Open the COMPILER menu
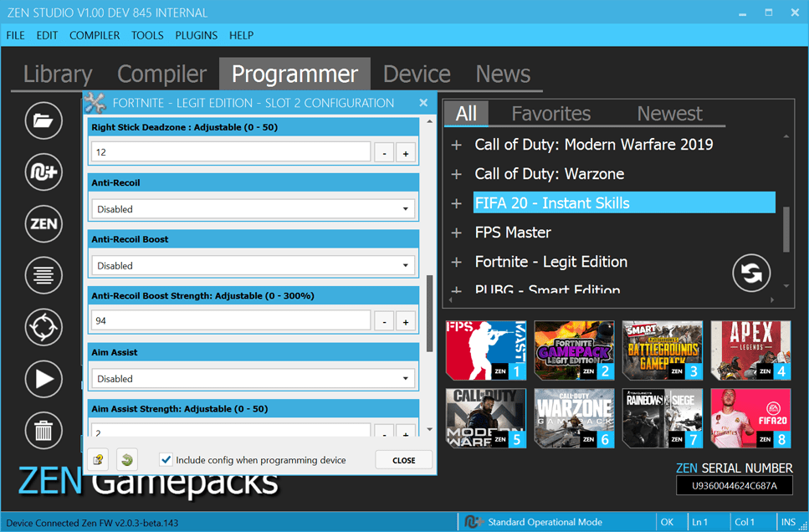This screenshot has width=809, height=532. pyautogui.click(x=95, y=36)
